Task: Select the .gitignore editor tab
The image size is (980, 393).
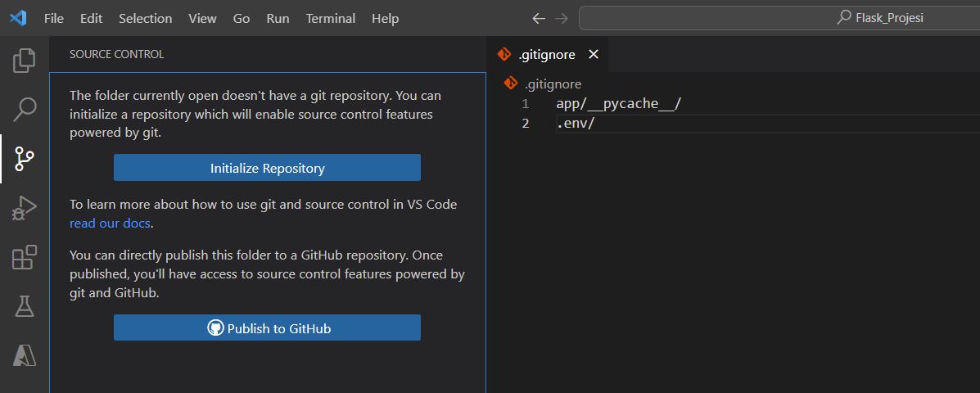Action: tap(546, 55)
